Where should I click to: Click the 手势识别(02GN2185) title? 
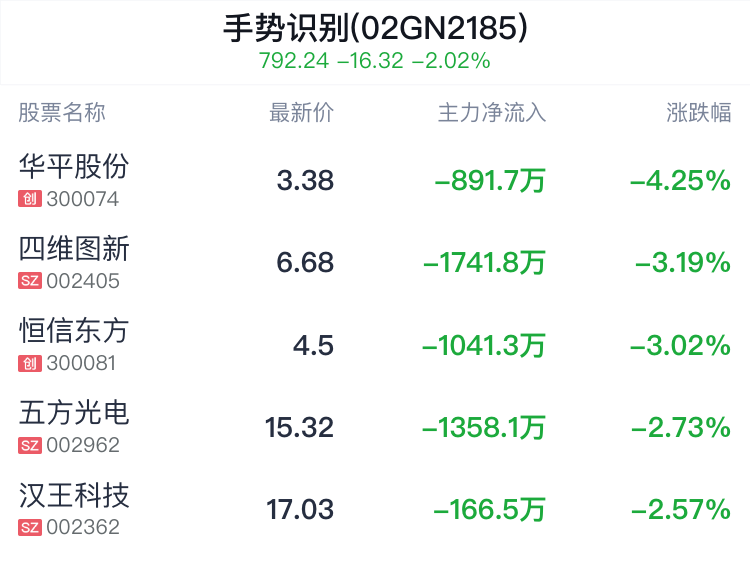(x=375, y=27)
